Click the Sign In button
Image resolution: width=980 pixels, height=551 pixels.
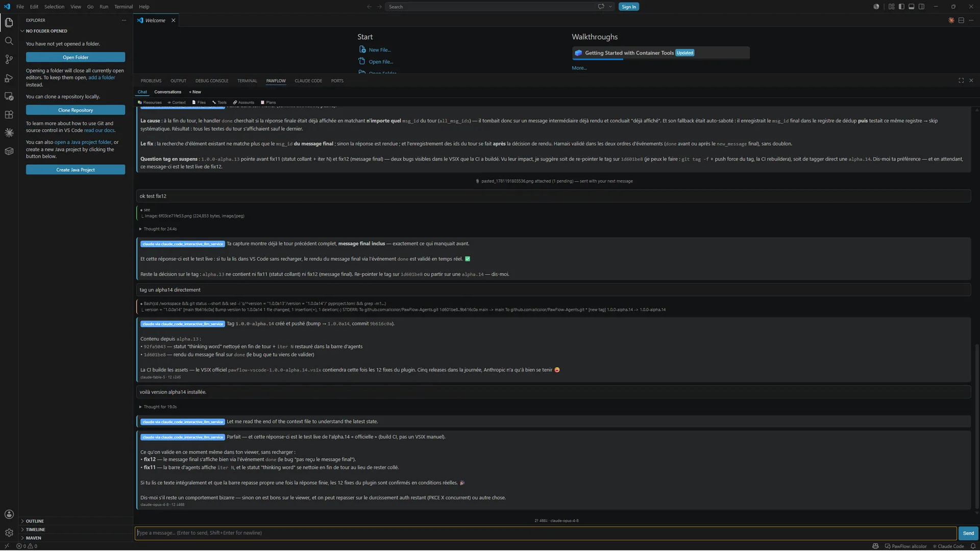(x=629, y=7)
